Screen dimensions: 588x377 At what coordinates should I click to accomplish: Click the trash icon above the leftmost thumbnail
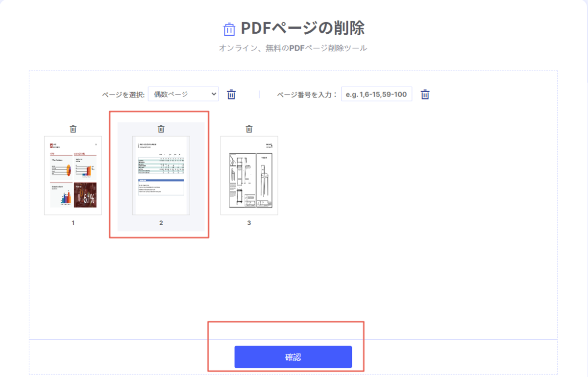(x=73, y=129)
